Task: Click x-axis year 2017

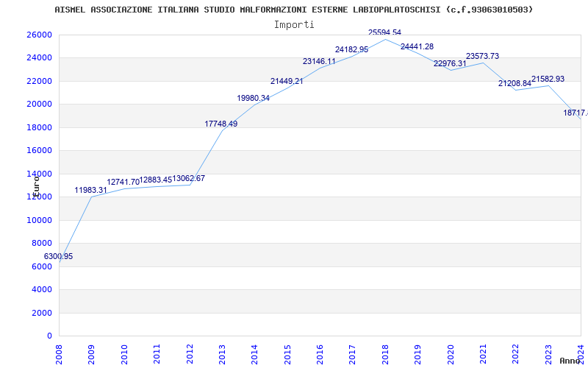Action: point(353,354)
